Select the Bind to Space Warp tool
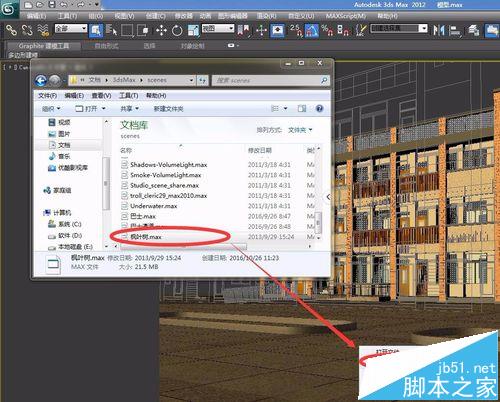This screenshot has width=500, height=402. point(43,30)
